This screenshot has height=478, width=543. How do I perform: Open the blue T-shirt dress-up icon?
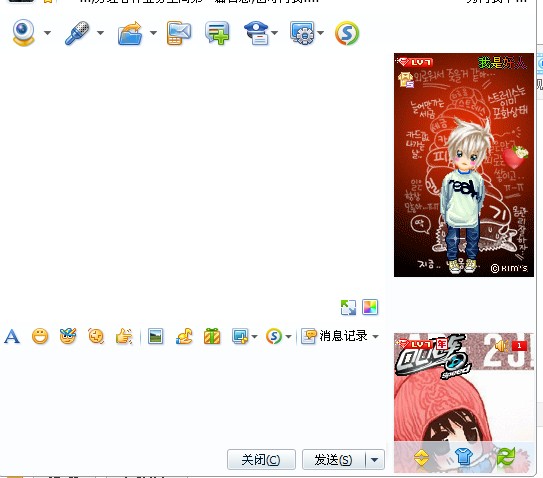[x=463, y=457]
